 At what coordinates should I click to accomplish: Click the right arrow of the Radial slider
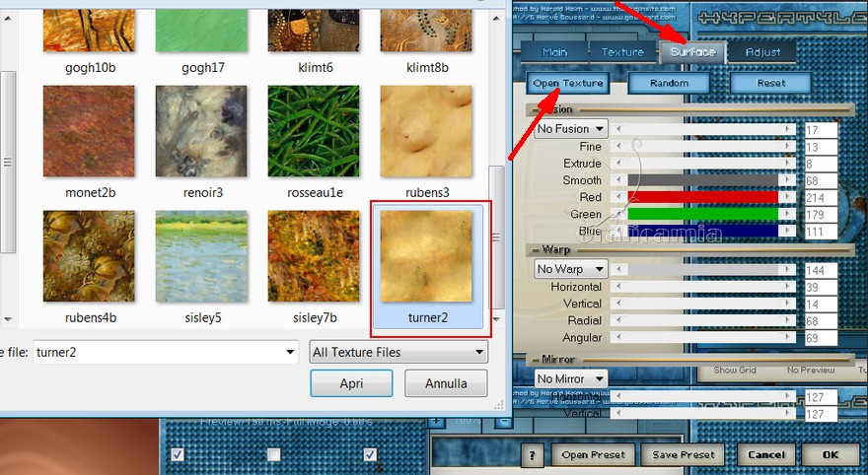click(x=787, y=320)
